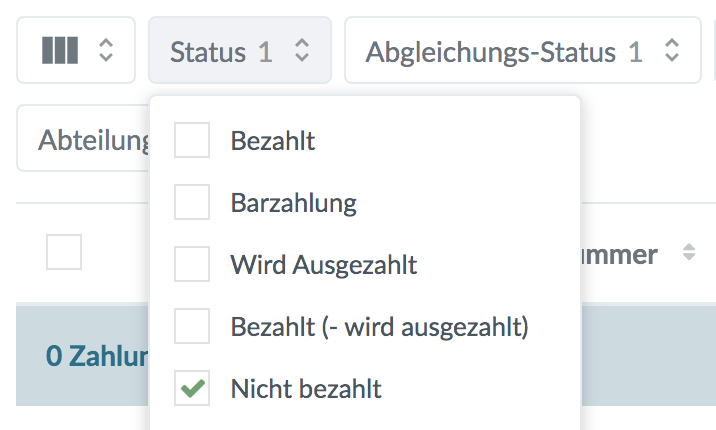Screen dimensions: 716x430
Task: Check the Bezahlt checkbox
Action: coord(192,141)
